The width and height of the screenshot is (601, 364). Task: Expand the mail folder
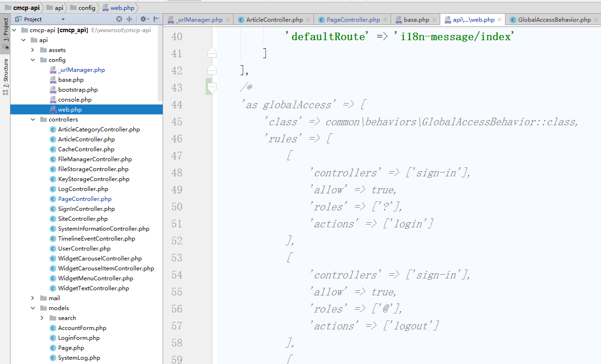33,298
